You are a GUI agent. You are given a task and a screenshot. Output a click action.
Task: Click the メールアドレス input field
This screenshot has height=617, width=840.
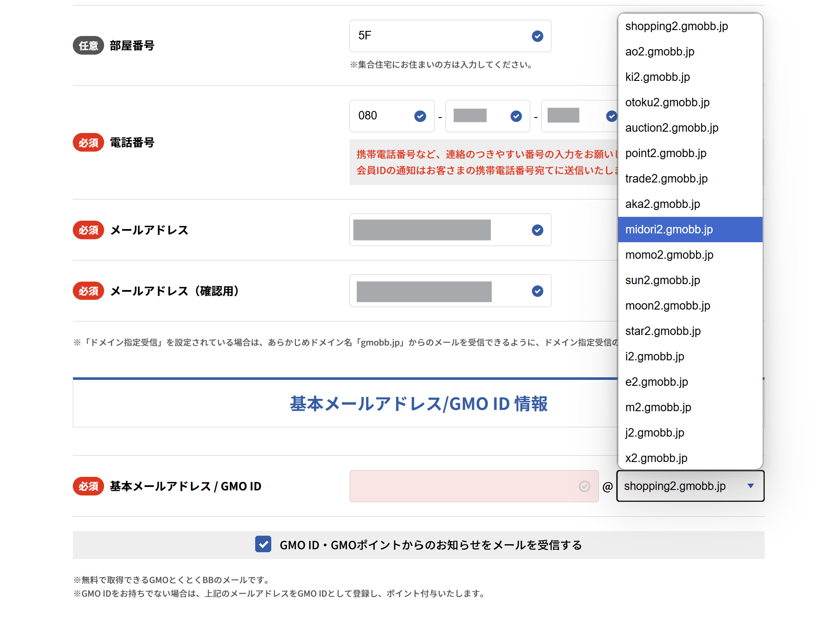pyautogui.click(x=450, y=230)
